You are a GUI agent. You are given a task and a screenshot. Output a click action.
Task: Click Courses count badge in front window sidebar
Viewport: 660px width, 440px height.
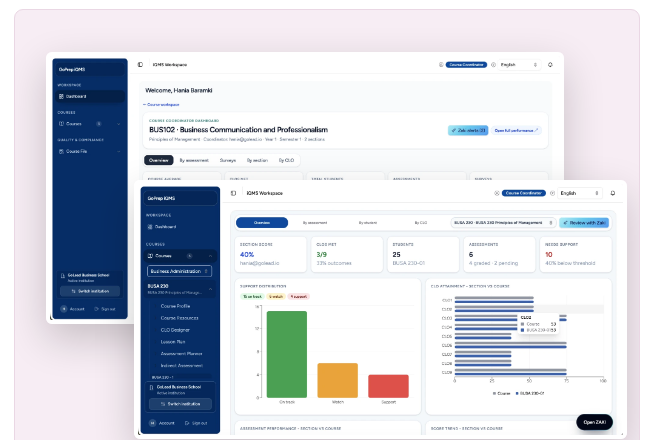[189, 256]
